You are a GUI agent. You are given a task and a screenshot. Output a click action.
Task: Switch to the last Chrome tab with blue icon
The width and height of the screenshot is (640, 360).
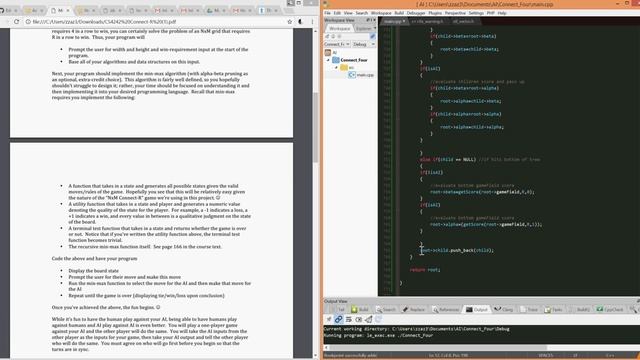coord(269,10)
